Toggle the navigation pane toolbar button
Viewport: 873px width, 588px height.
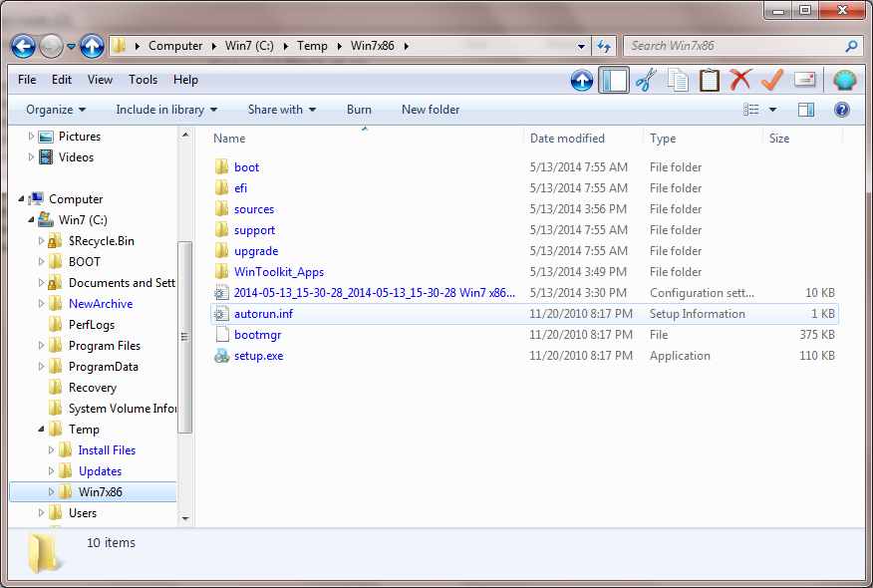click(614, 80)
